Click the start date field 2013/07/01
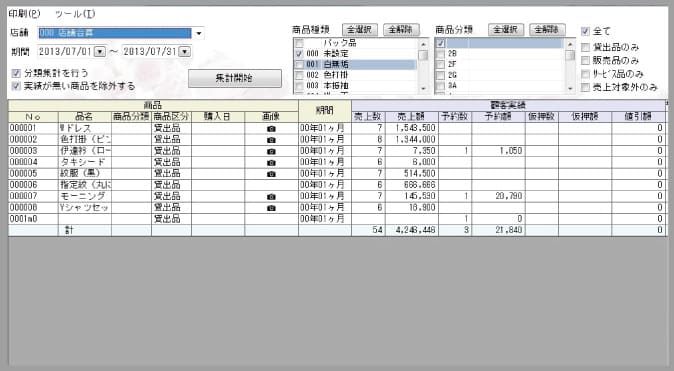The height and width of the screenshot is (371, 674). (x=66, y=52)
